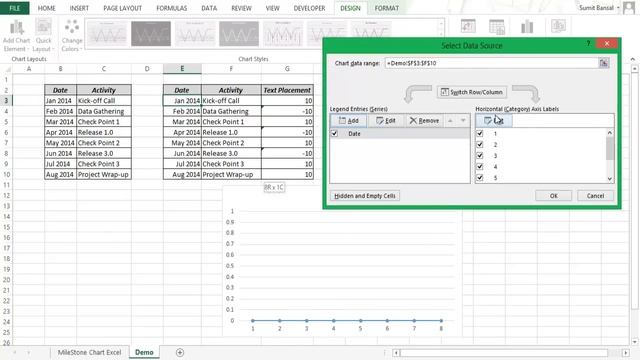Click the down arrow of the axis labels scrollbar
Image resolution: width=640 pixels, height=360 pixels.
click(609, 179)
